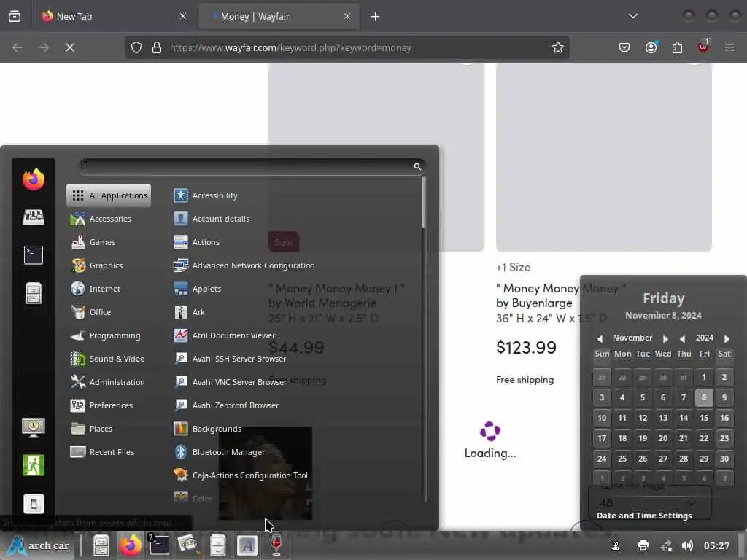Viewport: 747px width, 560px height.
Task: Launch Advanced Network Configuration
Action: coord(295,265)
